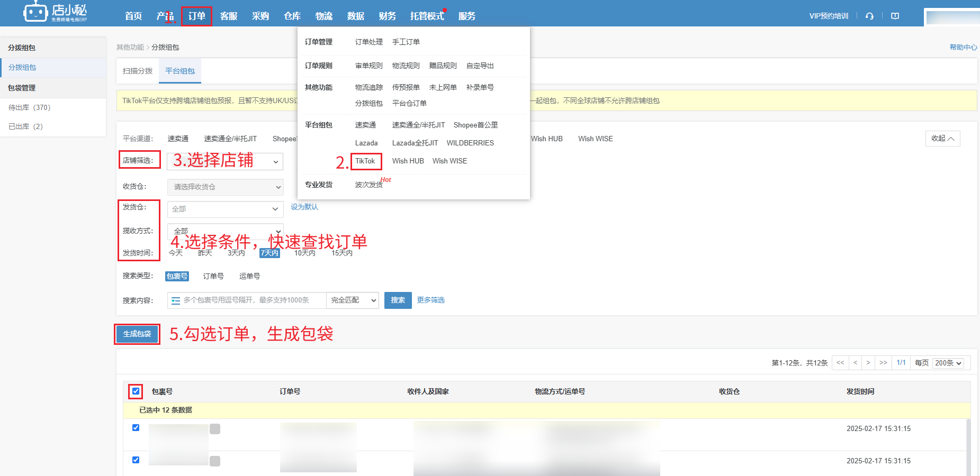Click the 店小秘 logo icon
Image resolution: width=980 pixels, height=476 pixels.
(x=35, y=12)
